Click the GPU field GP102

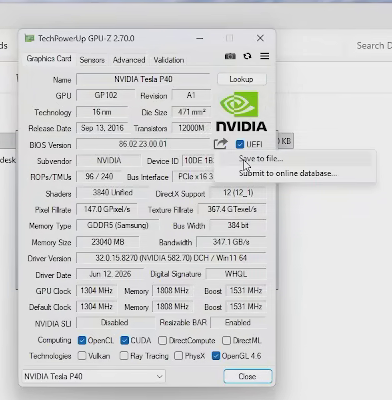coord(106,95)
